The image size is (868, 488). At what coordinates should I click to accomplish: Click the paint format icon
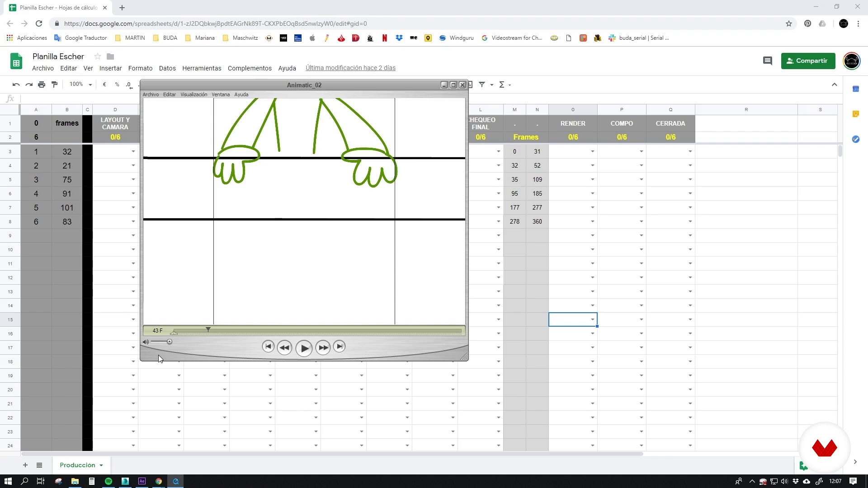point(55,84)
